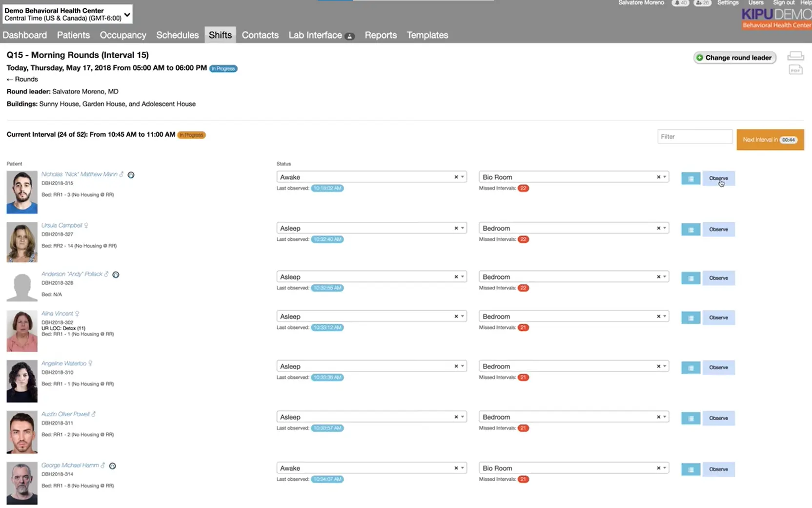Click Observe for Angeline Waterloo
812x508 pixels.
[718, 367]
